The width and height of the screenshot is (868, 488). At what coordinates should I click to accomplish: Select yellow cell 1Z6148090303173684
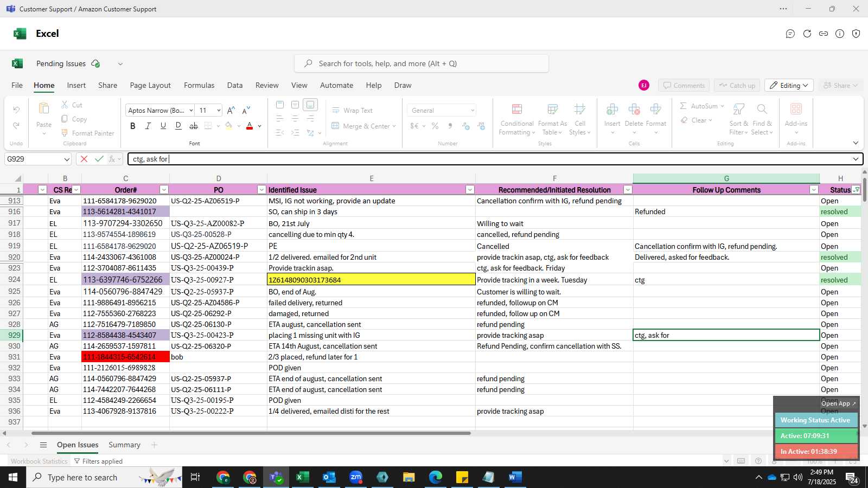pos(371,280)
